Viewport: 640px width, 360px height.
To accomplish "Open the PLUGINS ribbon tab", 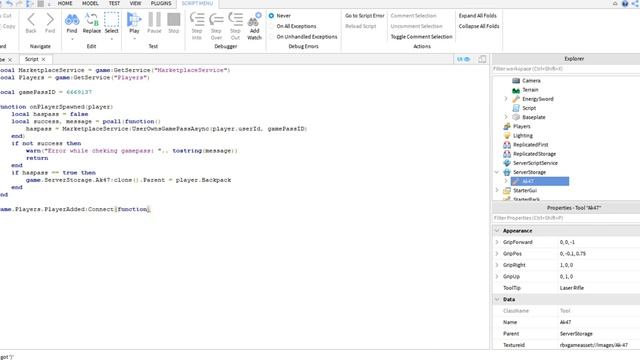I will pyautogui.click(x=161, y=3).
